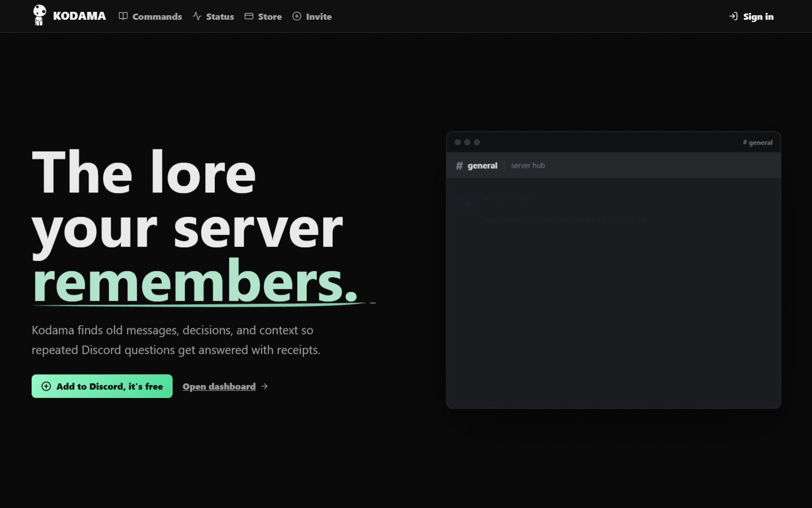Select the general channel name in mockup header

[x=482, y=165]
